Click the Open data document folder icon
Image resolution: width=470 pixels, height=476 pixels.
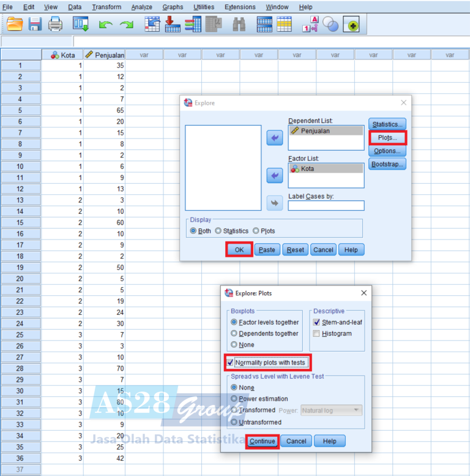pyautogui.click(x=15, y=24)
